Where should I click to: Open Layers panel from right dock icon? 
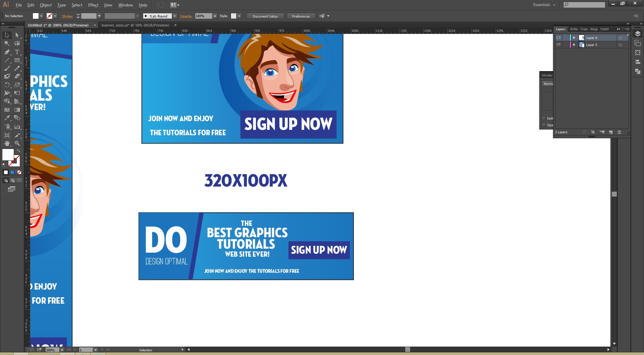[x=638, y=34]
